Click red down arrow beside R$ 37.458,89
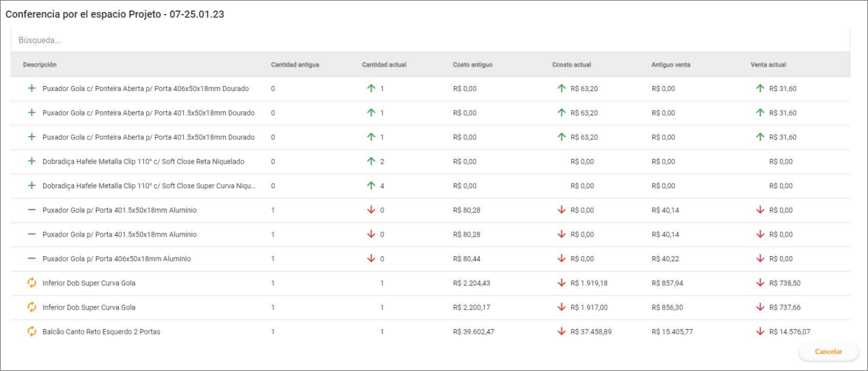Image resolution: width=868 pixels, height=371 pixels. (x=562, y=332)
